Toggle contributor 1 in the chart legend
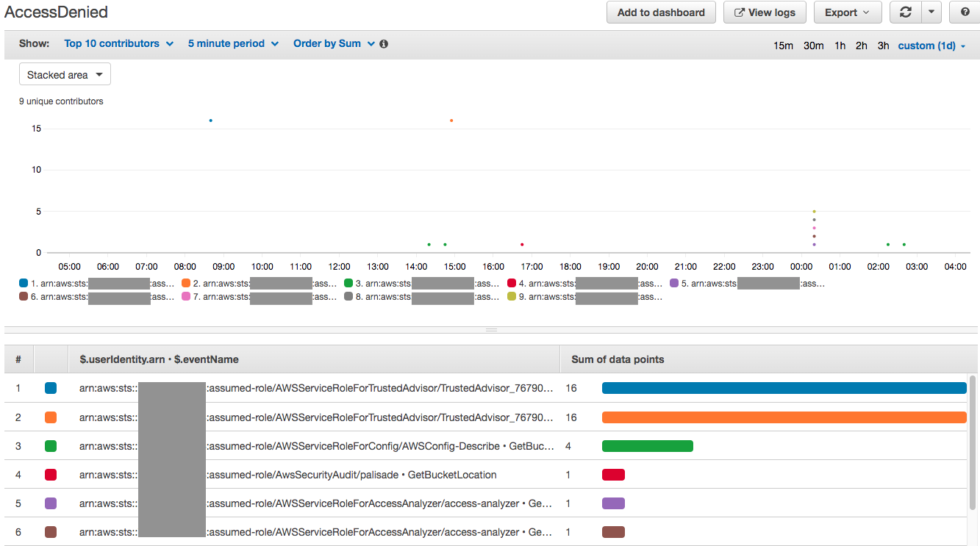 pyautogui.click(x=21, y=283)
